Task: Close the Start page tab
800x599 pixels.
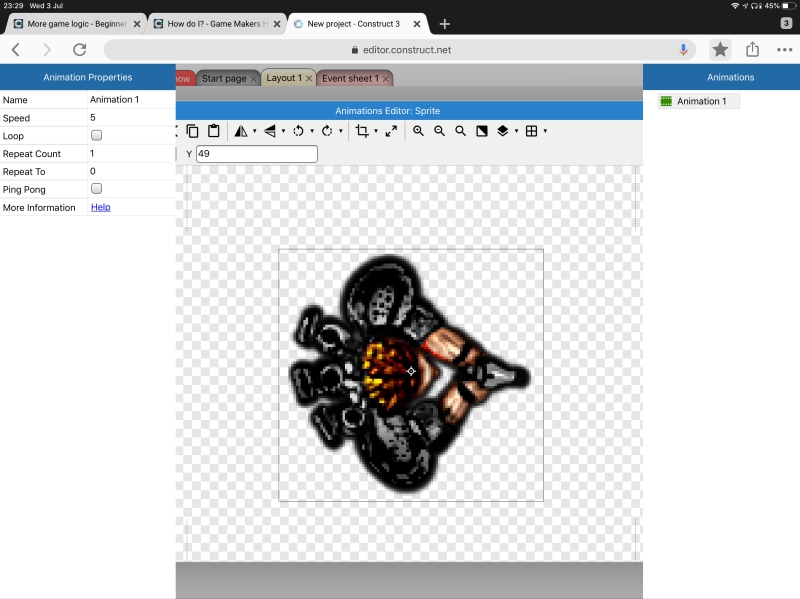Action: coord(254,79)
